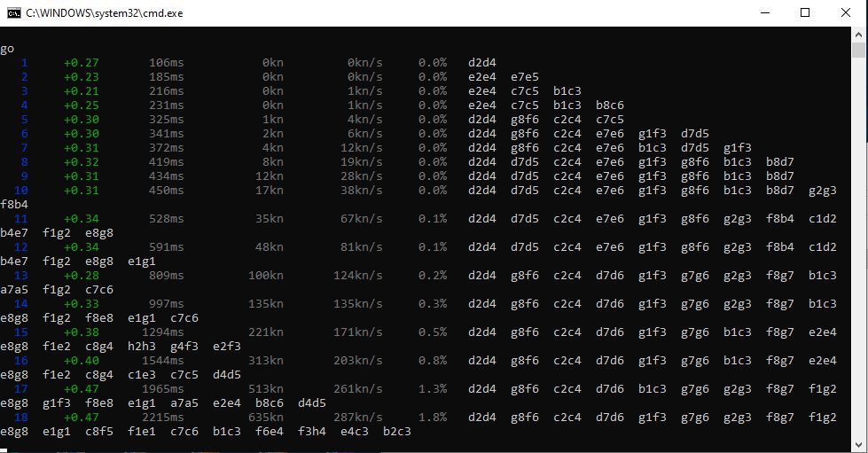Select the move h2h3
Viewport: 868px width, 453px height.
pos(141,346)
